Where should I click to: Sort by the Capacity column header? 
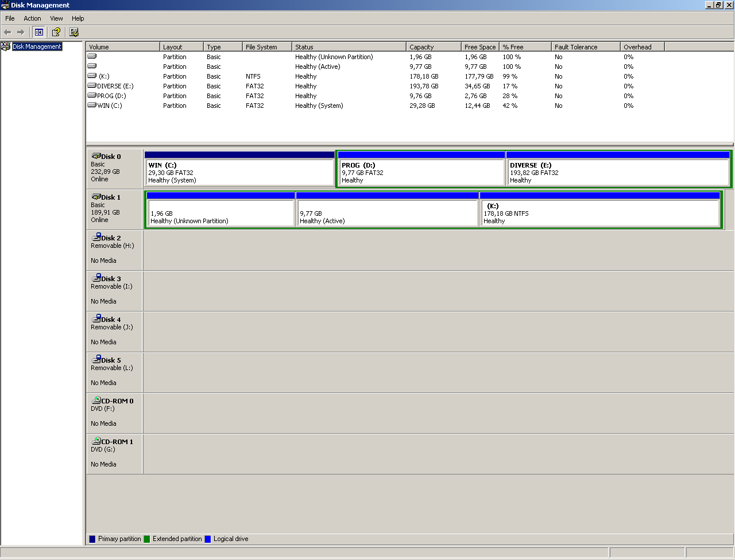[434, 47]
